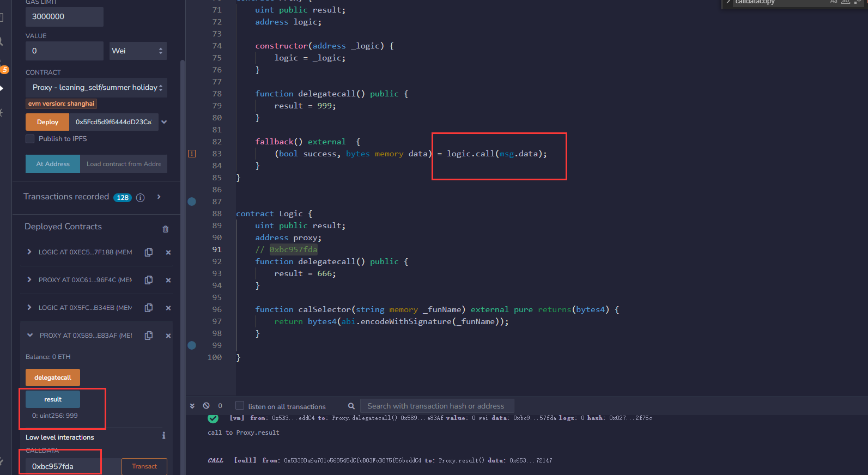The image size is (868, 475).
Task: Click the orange Deploy button
Action: click(x=47, y=122)
